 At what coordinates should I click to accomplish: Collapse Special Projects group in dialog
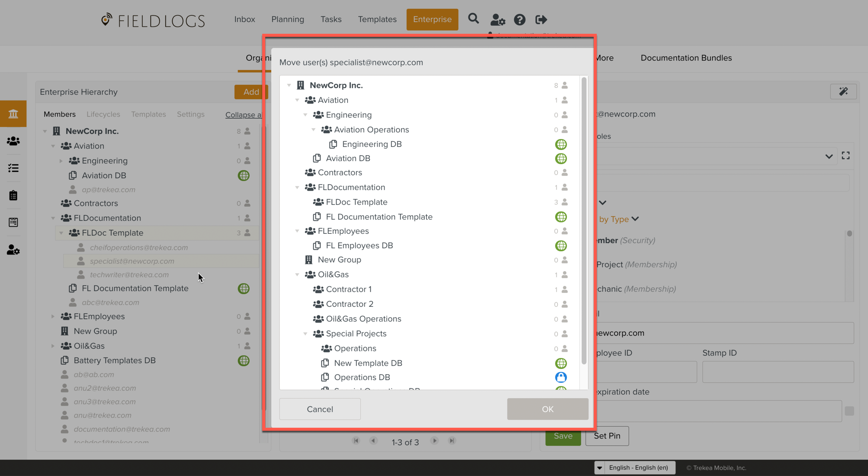point(305,334)
